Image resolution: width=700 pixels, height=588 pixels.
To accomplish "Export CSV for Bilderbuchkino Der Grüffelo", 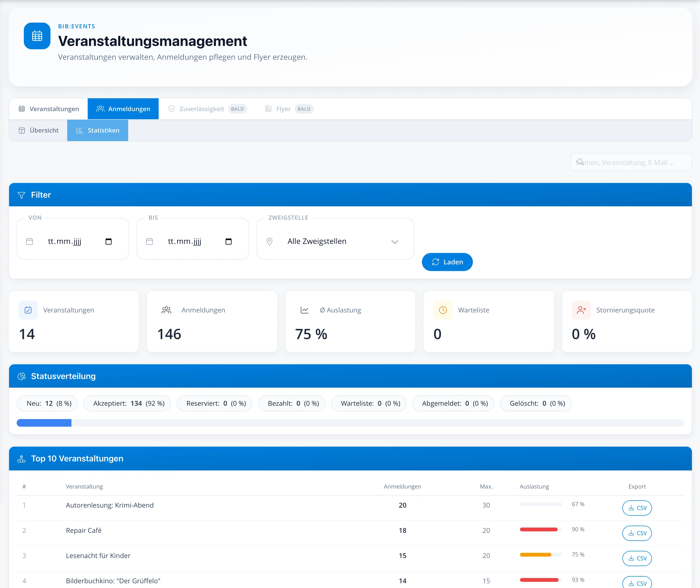I will tap(637, 583).
